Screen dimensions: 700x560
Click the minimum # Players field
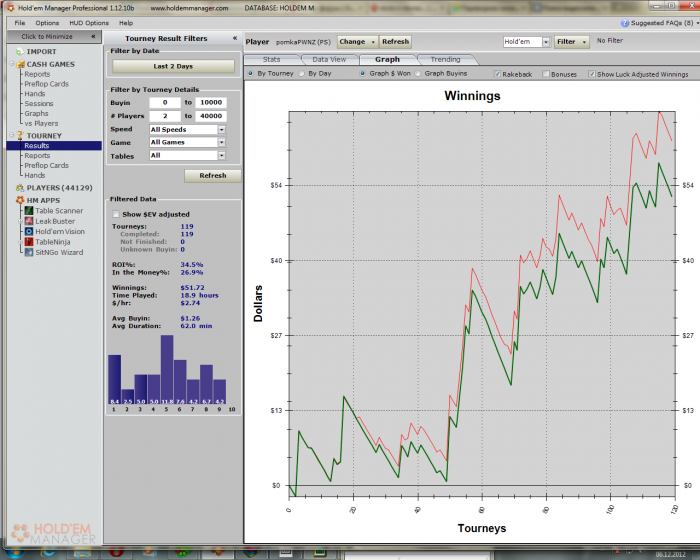tap(165, 116)
